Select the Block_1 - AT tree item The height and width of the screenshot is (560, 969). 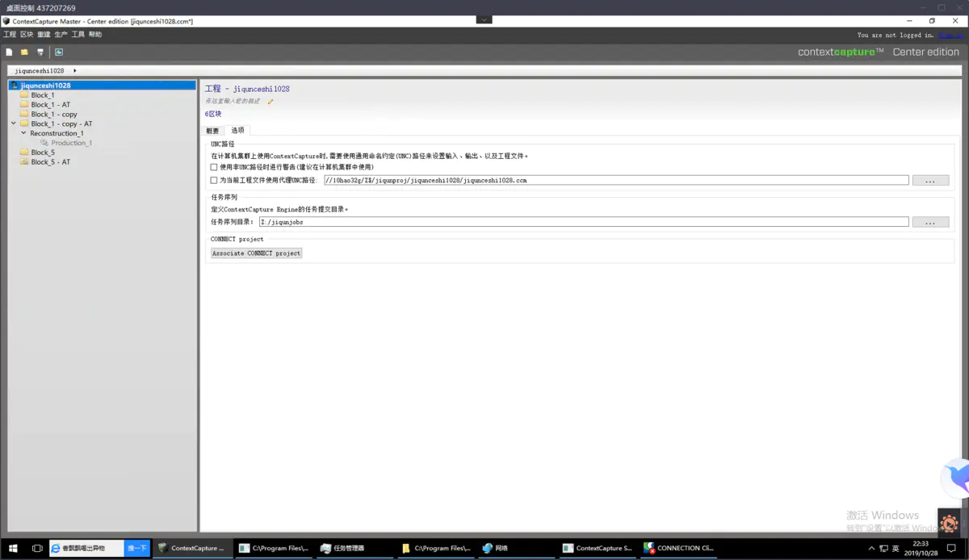pos(51,105)
